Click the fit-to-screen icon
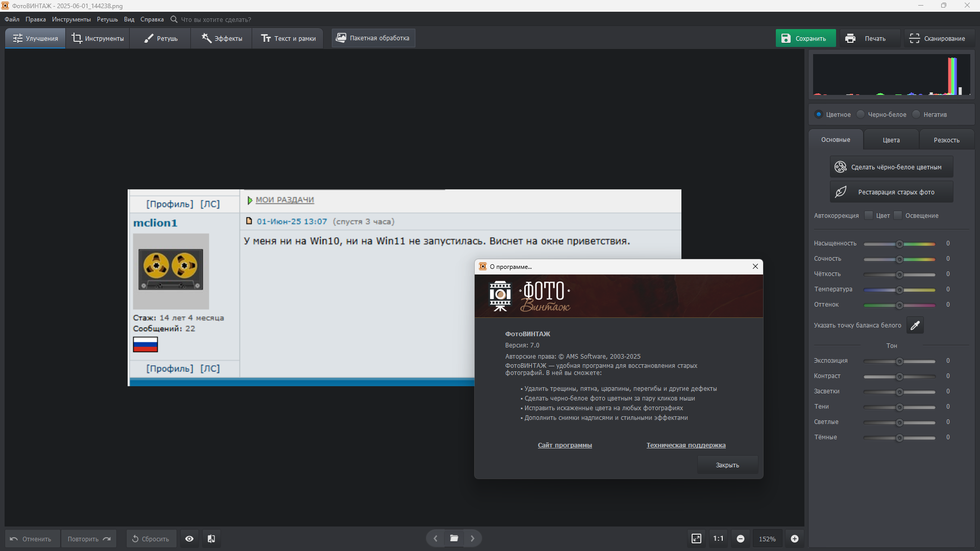This screenshot has height=551, width=980. coord(696,539)
